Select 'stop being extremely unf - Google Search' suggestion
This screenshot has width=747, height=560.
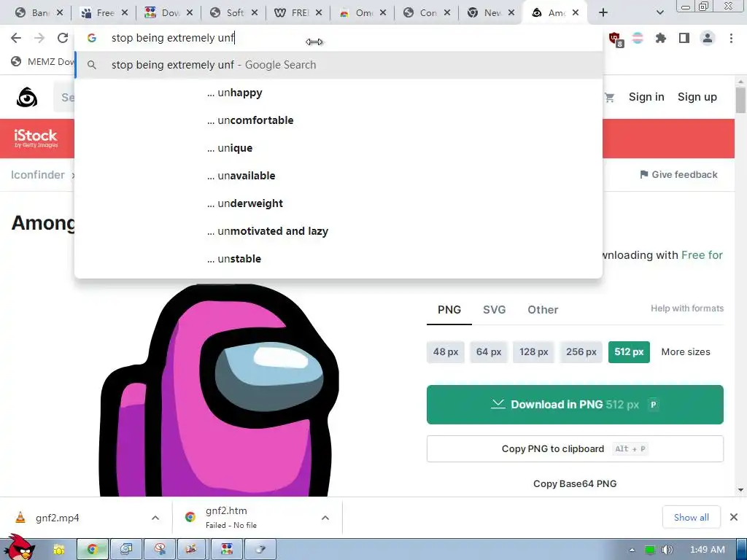click(338, 65)
